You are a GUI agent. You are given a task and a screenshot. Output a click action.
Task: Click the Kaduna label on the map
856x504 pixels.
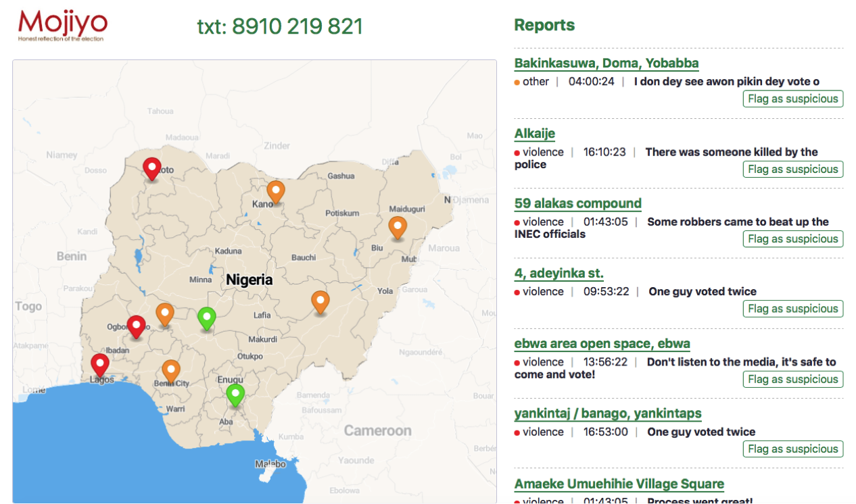[228, 251]
